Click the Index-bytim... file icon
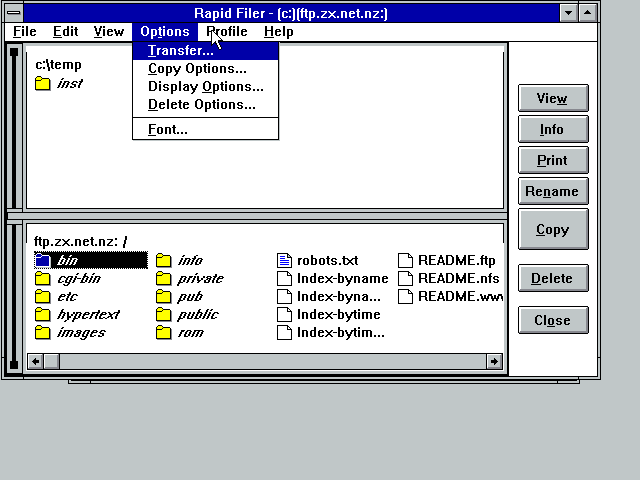Viewport: 640px width, 480px height. click(x=284, y=333)
